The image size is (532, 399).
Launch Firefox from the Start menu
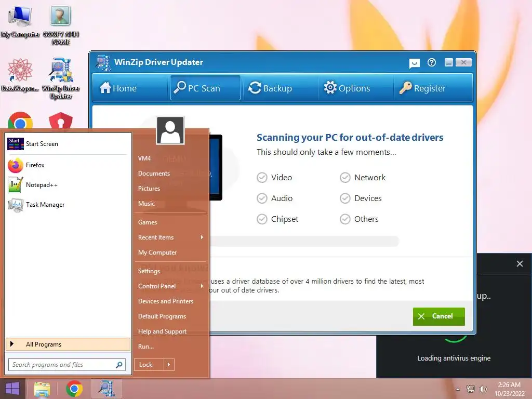(67, 165)
